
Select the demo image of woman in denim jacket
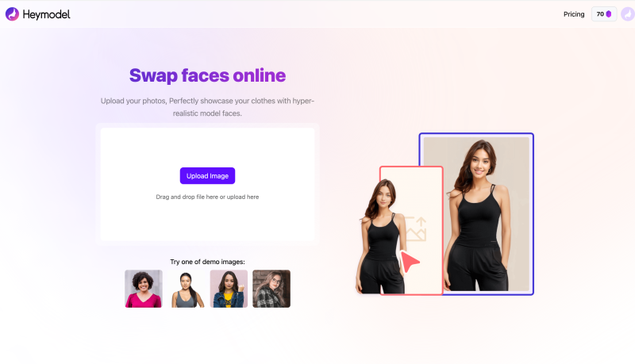pos(229,289)
